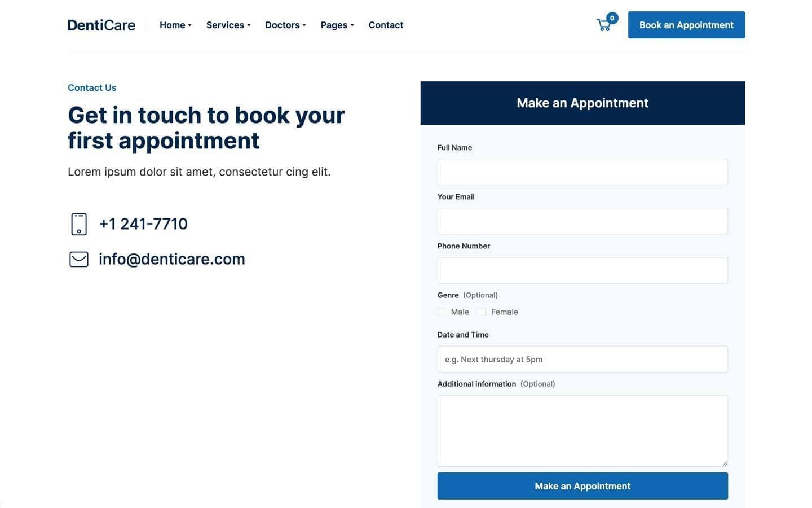Go to the Contact page in the navbar
Screen dimensions: 812x508
coord(386,25)
